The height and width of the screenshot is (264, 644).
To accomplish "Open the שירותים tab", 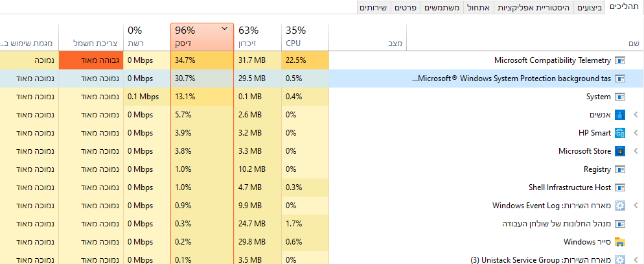I will pos(374,8).
